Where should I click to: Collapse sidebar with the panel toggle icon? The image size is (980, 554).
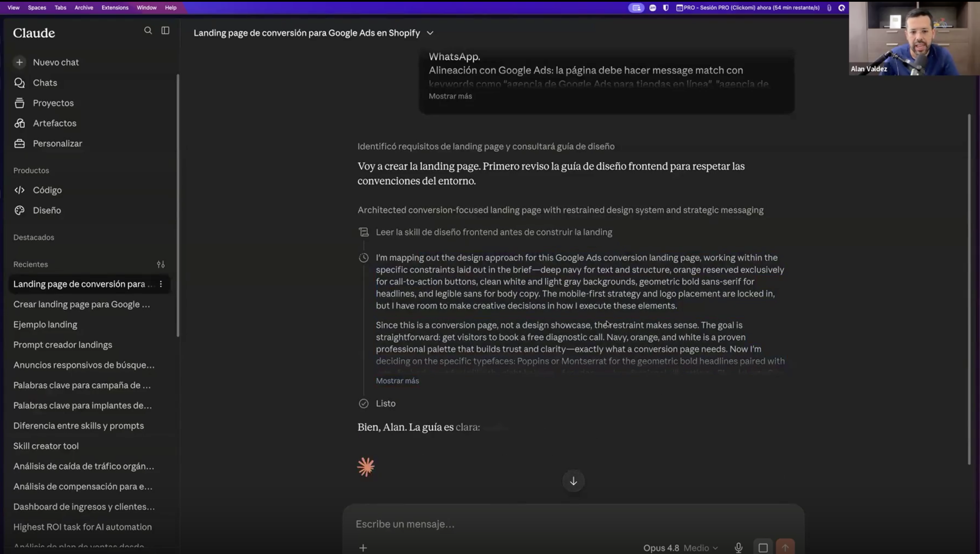(165, 30)
